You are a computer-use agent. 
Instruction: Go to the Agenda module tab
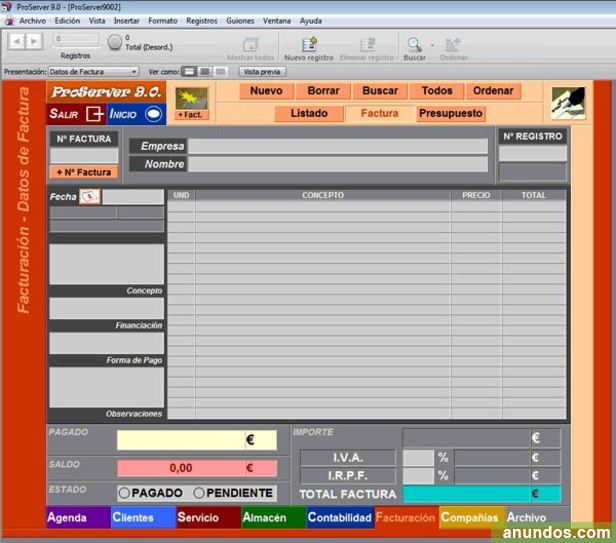[79, 517]
